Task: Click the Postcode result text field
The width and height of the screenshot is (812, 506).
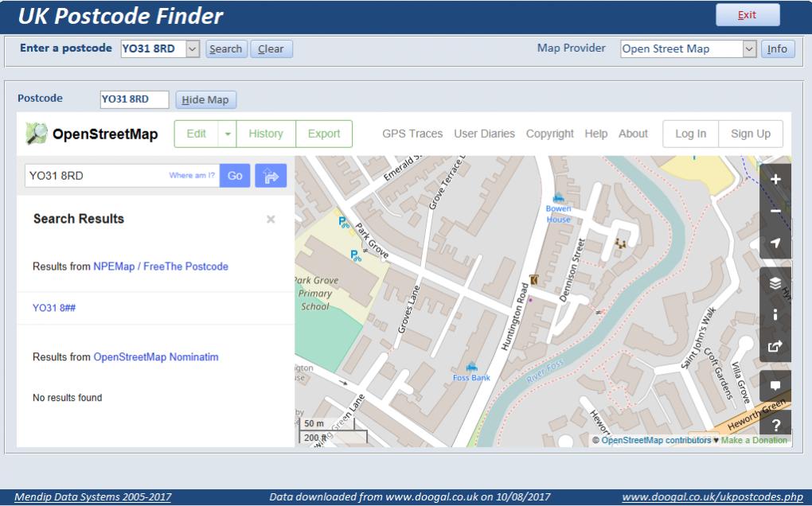Action: (135, 100)
